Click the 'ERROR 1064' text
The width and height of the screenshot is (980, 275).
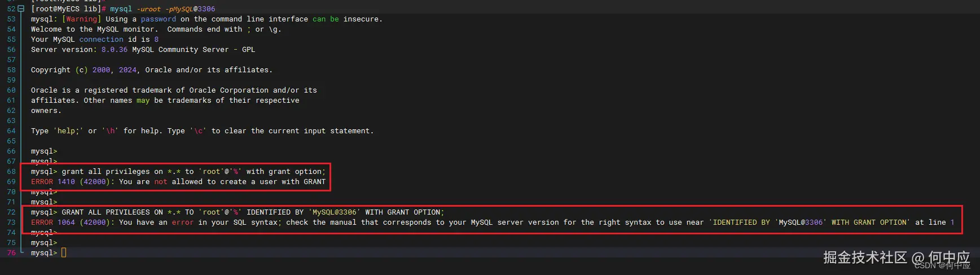(x=53, y=222)
